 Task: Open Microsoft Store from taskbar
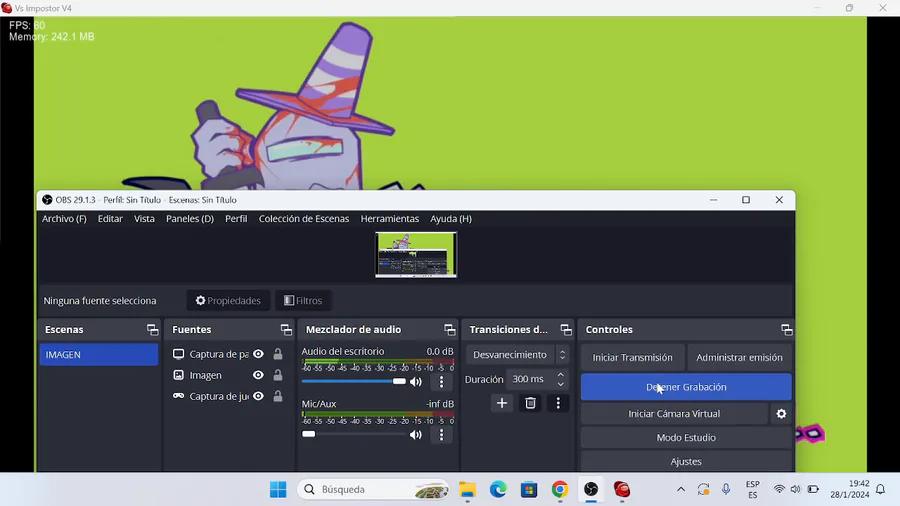tap(529, 489)
